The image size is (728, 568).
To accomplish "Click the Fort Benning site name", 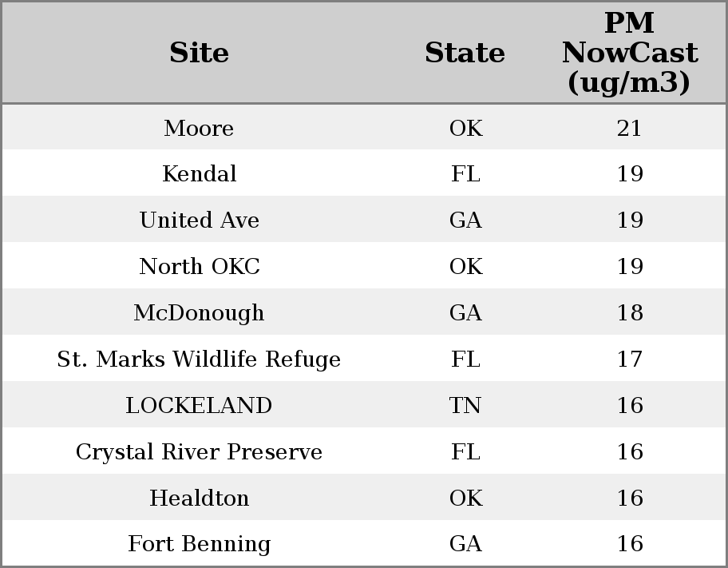I will point(199,544).
